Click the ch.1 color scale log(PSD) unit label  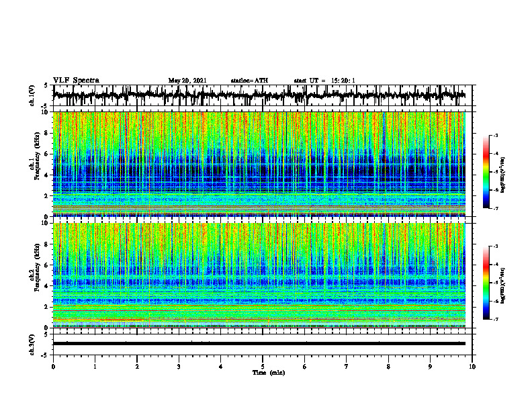[503, 175]
